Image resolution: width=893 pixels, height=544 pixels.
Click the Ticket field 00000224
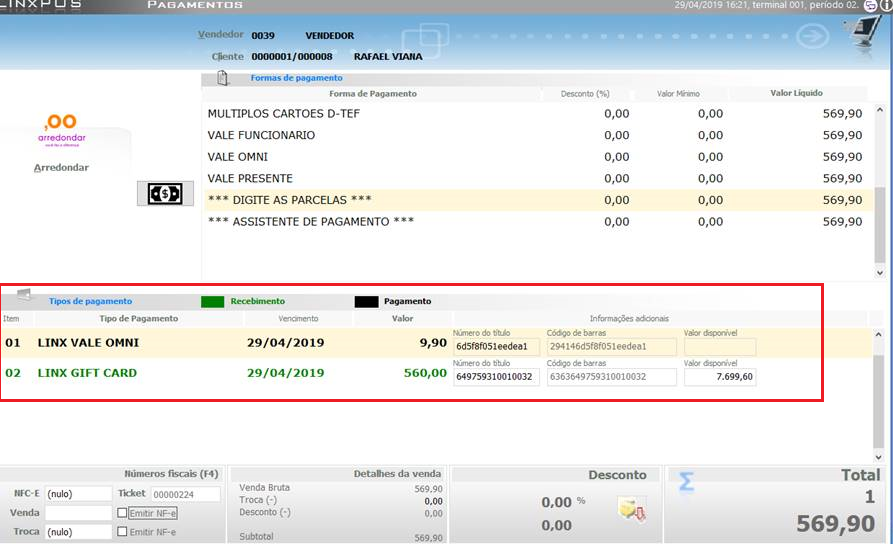[x=186, y=494]
